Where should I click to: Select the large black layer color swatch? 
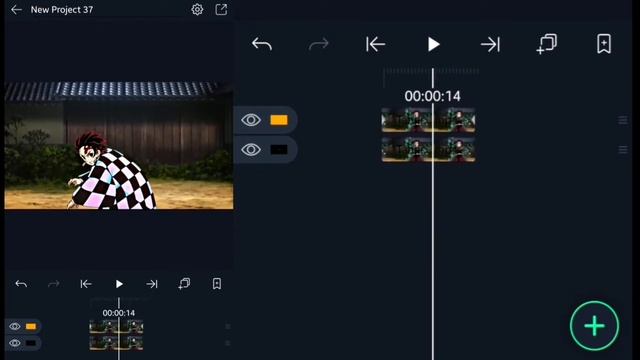point(279,150)
